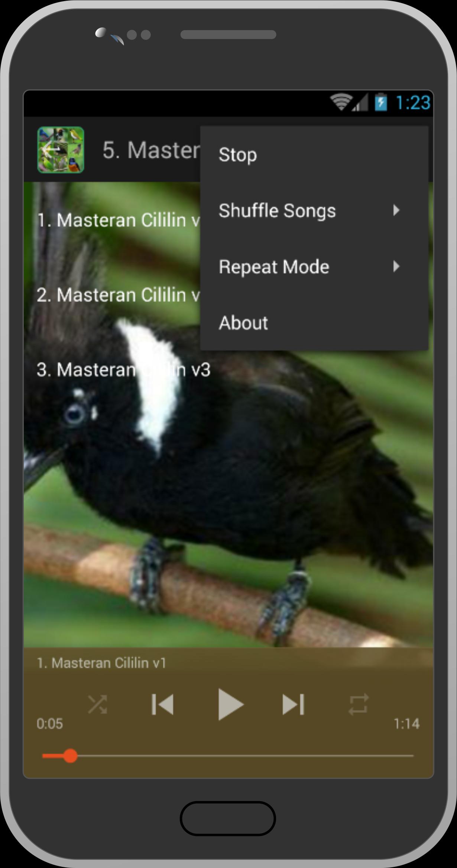This screenshot has width=457, height=868.
Task: Tap the 1:23 status bar clock
Action: [413, 103]
